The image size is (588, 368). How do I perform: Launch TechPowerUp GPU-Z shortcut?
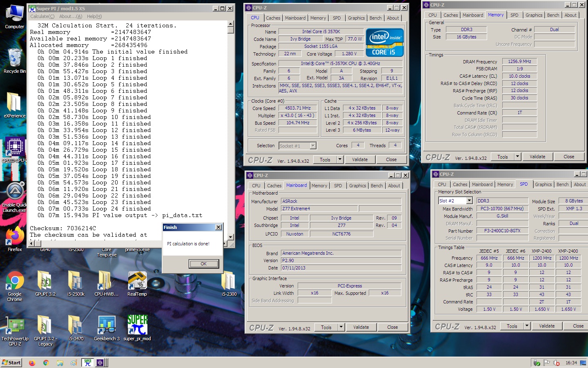click(x=15, y=331)
